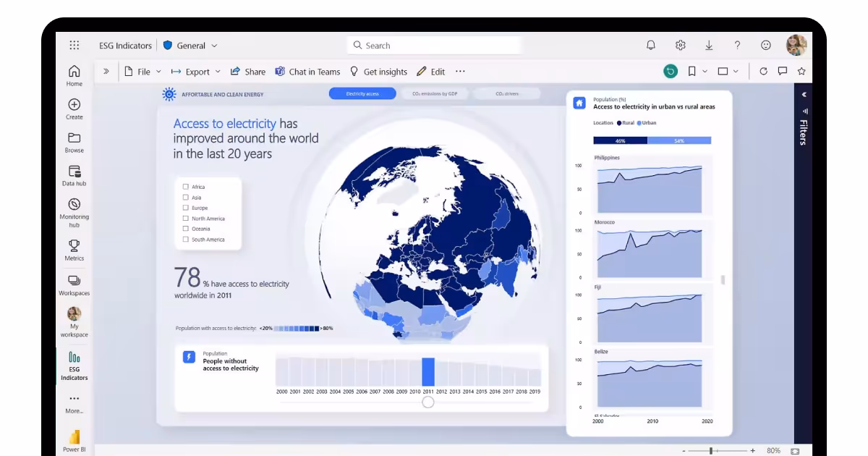Viewport: 868px width, 456px height.
Task: Open Metrics in the sidebar
Action: (x=75, y=250)
